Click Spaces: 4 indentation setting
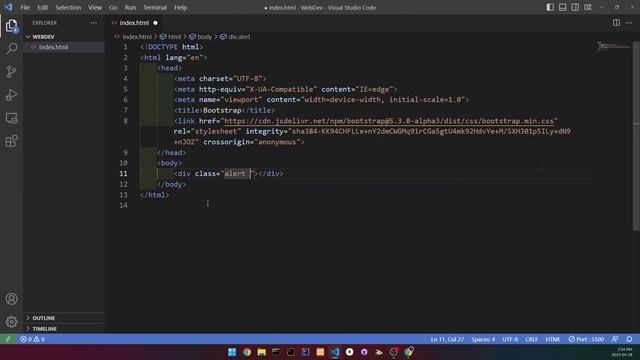The height and width of the screenshot is (360, 640). (x=483, y=339)
